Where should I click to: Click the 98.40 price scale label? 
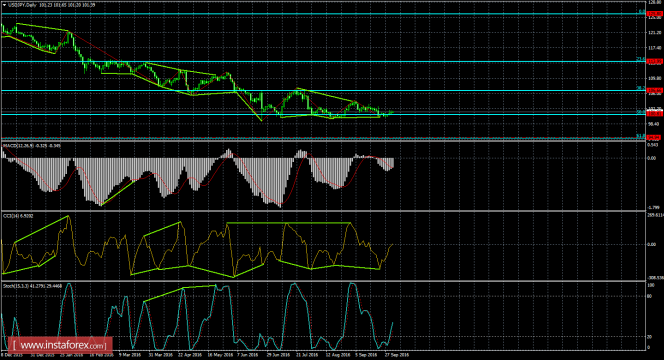655,124
